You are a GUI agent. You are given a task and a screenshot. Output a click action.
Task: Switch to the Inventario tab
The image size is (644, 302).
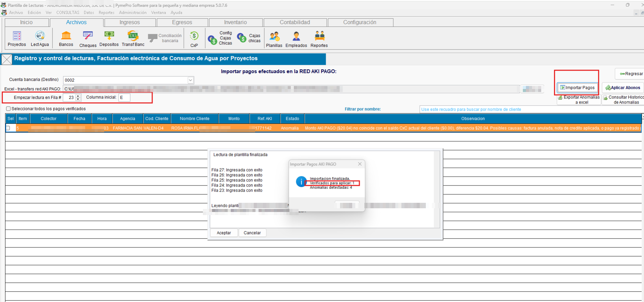click(235, 22)
